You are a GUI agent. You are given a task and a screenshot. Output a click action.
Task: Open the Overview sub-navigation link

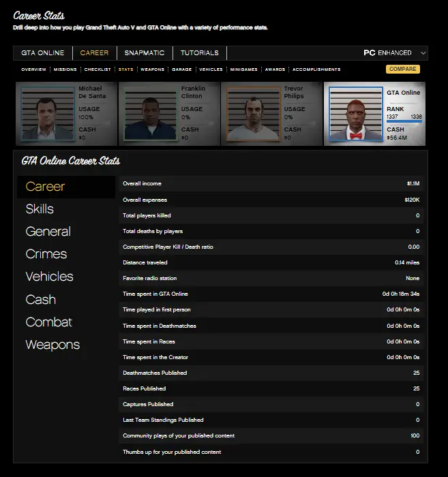click(33, 70)
